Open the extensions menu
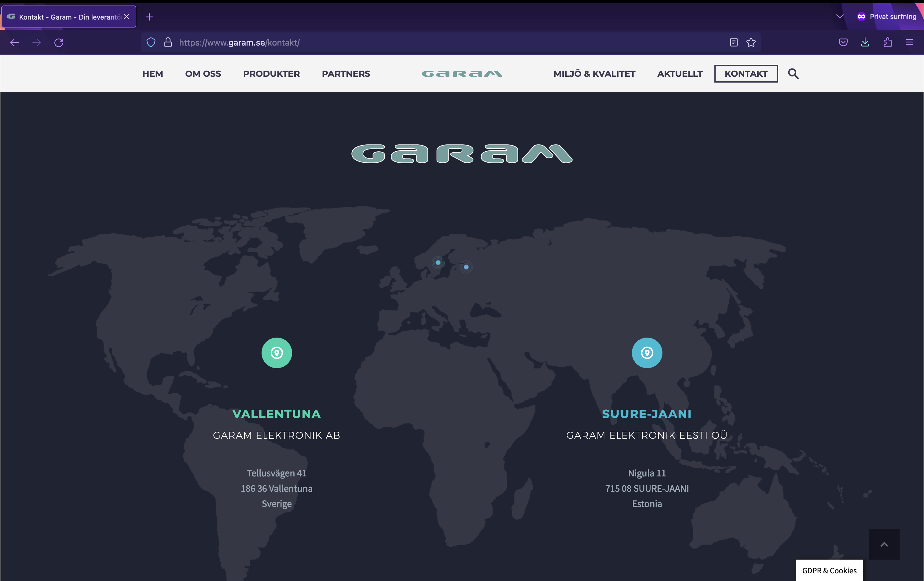Screen dimensions: 924x581 pos(887,42)
